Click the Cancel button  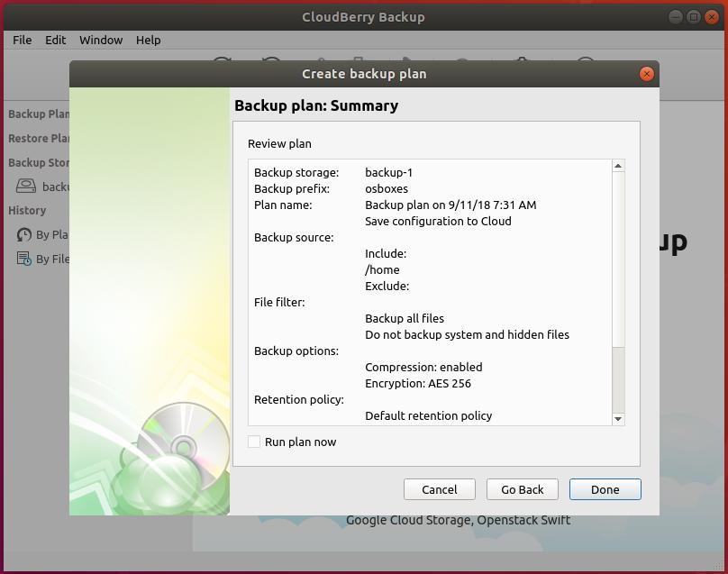[439, 489]
